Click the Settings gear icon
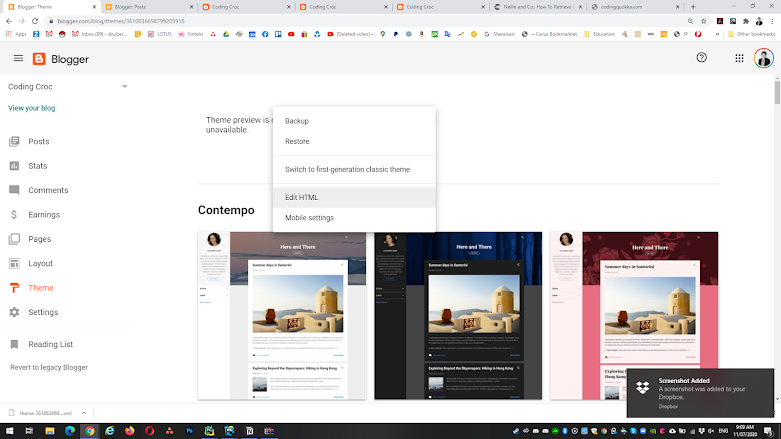Image resolution: width=781 pixels, height=439 pixels. [x=14, y=312]
